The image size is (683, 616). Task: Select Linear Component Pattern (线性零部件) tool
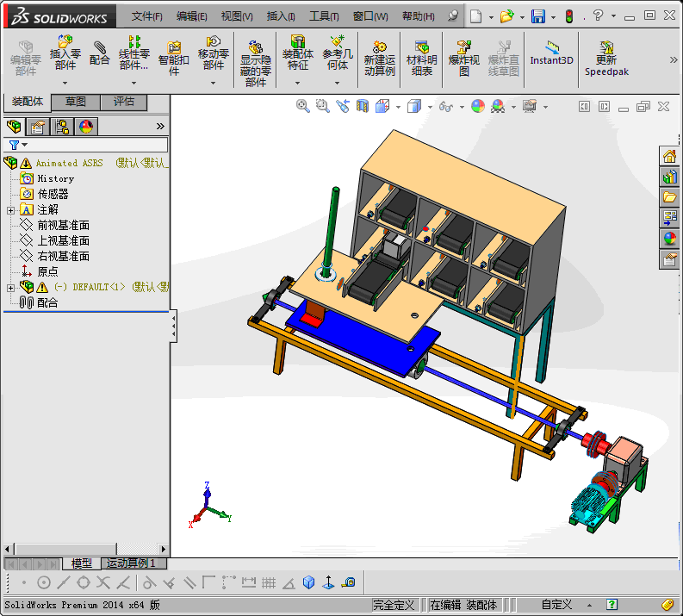coord(133,53)
